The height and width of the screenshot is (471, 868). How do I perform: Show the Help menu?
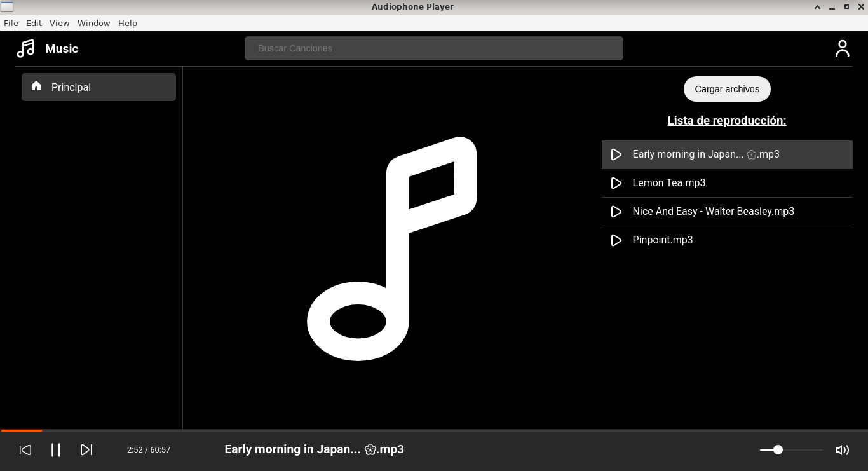tap(127, 23)
